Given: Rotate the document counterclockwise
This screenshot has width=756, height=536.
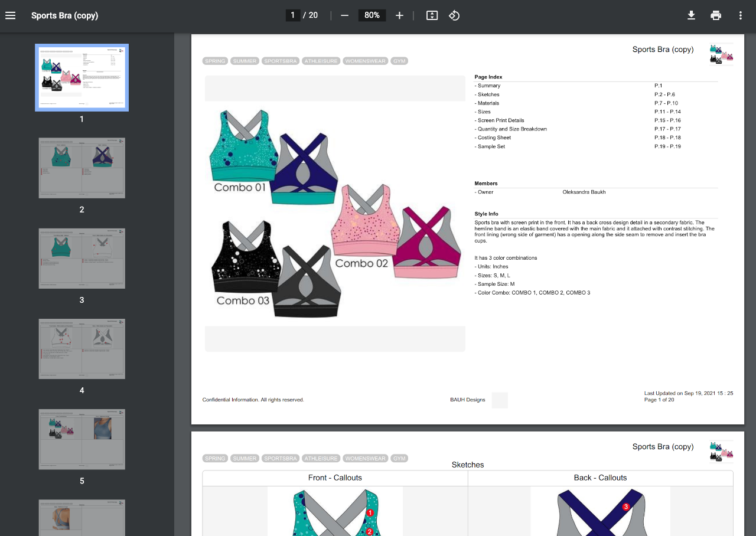Looking at the screenshot, I should coord(454,15).
